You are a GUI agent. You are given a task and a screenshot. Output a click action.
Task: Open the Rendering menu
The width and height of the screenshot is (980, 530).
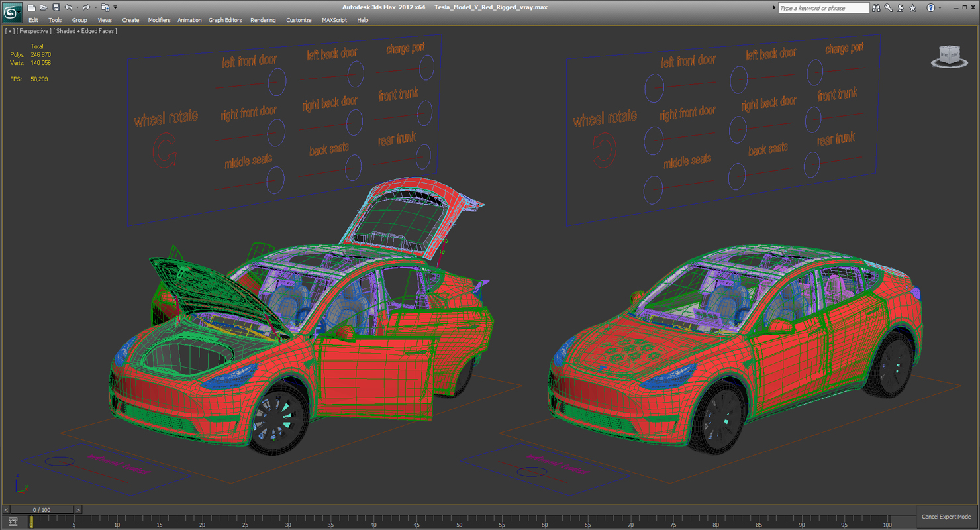[263, 20]
